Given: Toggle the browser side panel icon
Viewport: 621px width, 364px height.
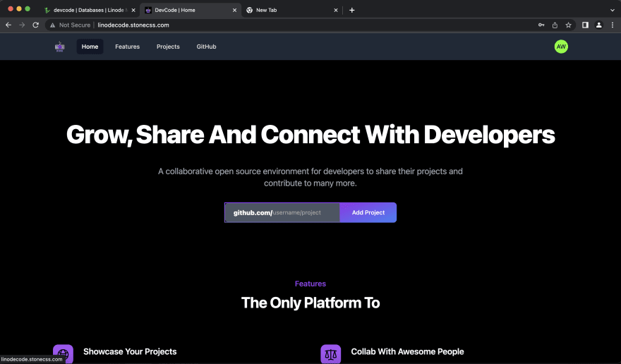Looking at the screenshot, I should tap(585, 25).
